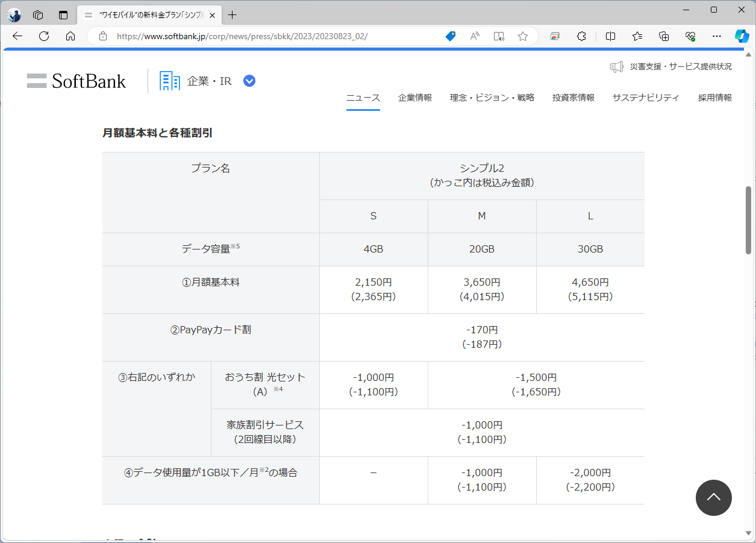Image resolution: width=756 pixels, height=543 pixels.
Task: Select 採用情報 in the navigation menu
Action: pos(714,97)
